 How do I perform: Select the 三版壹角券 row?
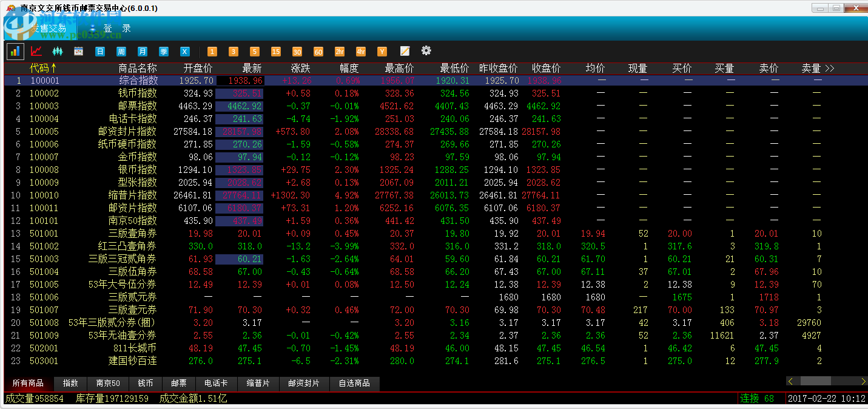pos(436,234)
